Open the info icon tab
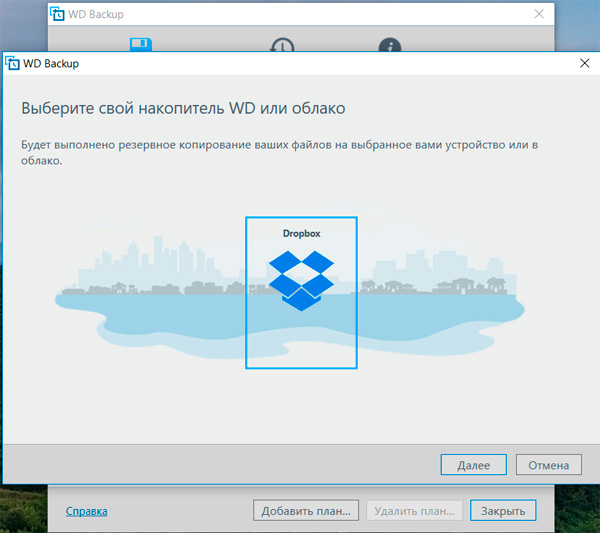600x533 pixels. pyautogui.click(x=389, y=46)
